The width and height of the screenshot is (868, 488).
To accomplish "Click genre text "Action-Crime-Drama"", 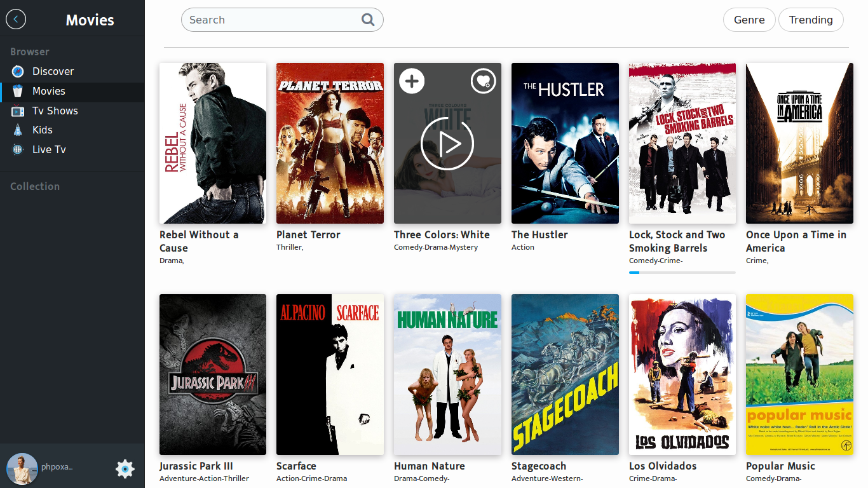I will [311, 478].
